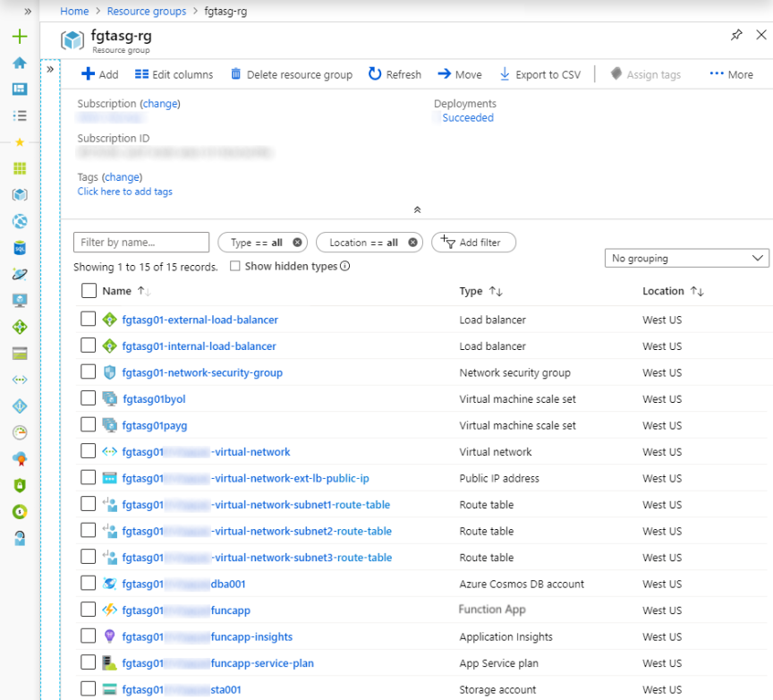Viewport: 773px width, 700px height.
Task: Click Refresh in the command bar
Action: click(x=394, y=74)
